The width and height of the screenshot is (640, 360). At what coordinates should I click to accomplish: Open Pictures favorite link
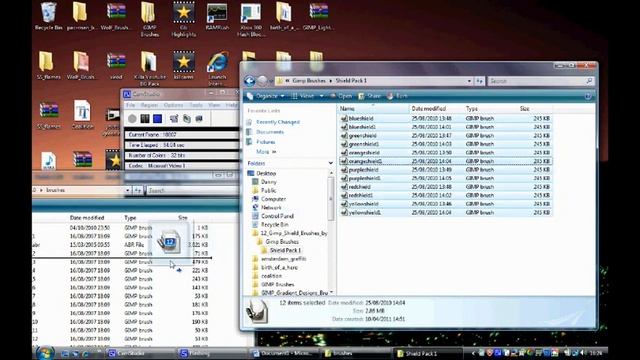[x=266, y=142]
